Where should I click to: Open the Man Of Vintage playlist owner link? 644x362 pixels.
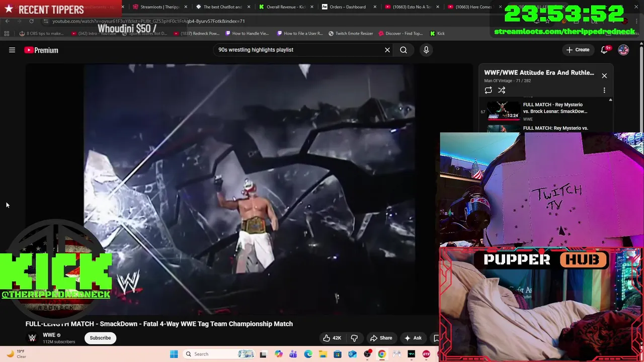point(498,80)
